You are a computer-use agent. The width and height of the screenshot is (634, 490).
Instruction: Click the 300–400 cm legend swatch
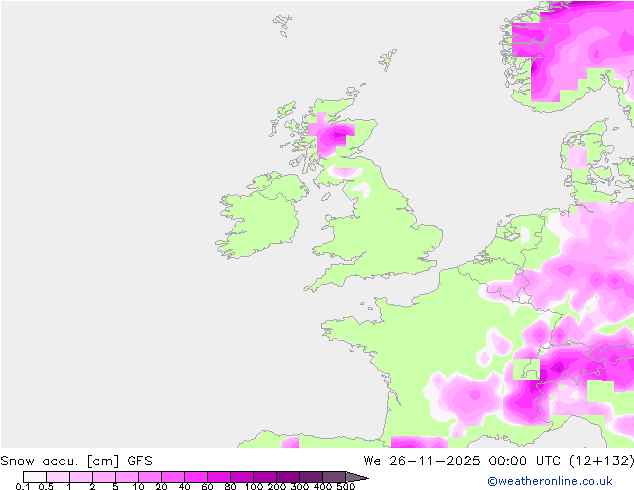(311, 477)
